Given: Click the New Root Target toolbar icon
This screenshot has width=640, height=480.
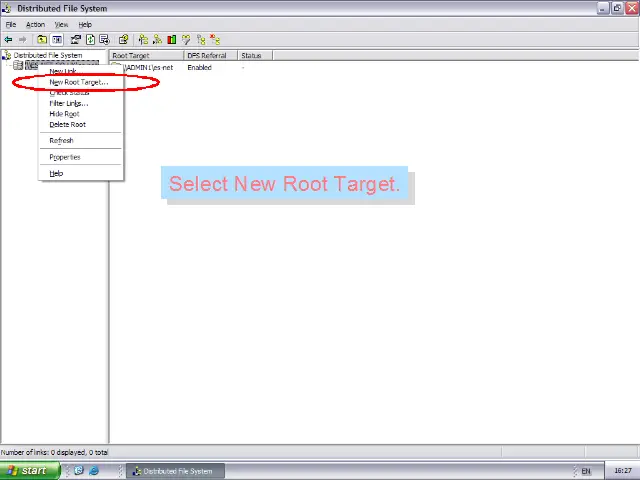Looking at the screenshot, I should [157, 40].
